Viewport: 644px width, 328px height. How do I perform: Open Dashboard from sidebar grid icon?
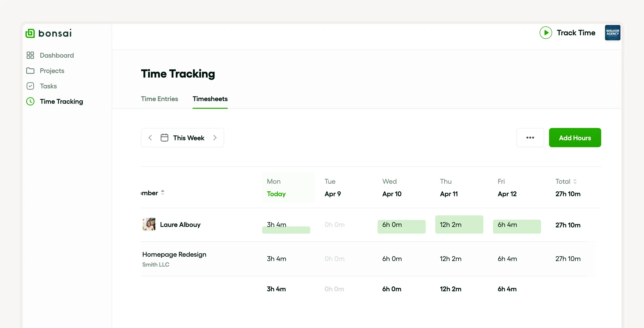click(30, 55)
